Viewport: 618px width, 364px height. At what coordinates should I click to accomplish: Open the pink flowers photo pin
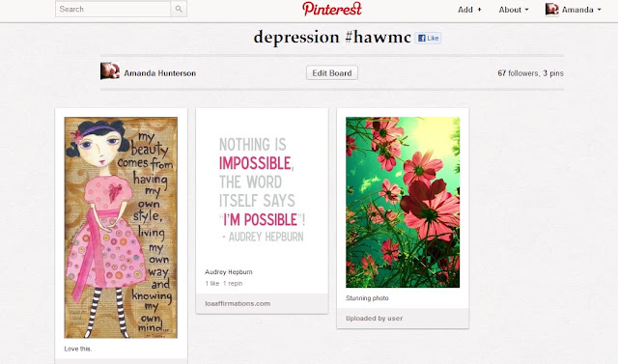click(x=403, y=202)
